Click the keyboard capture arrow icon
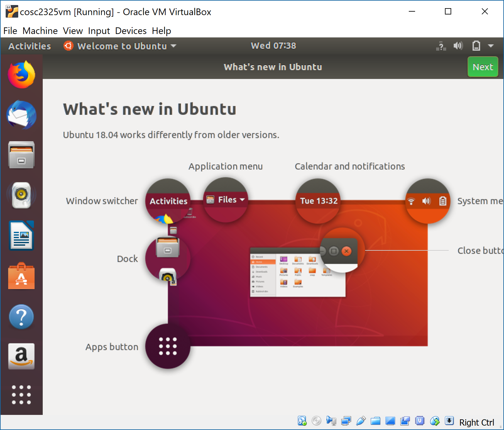 point(449,421)
